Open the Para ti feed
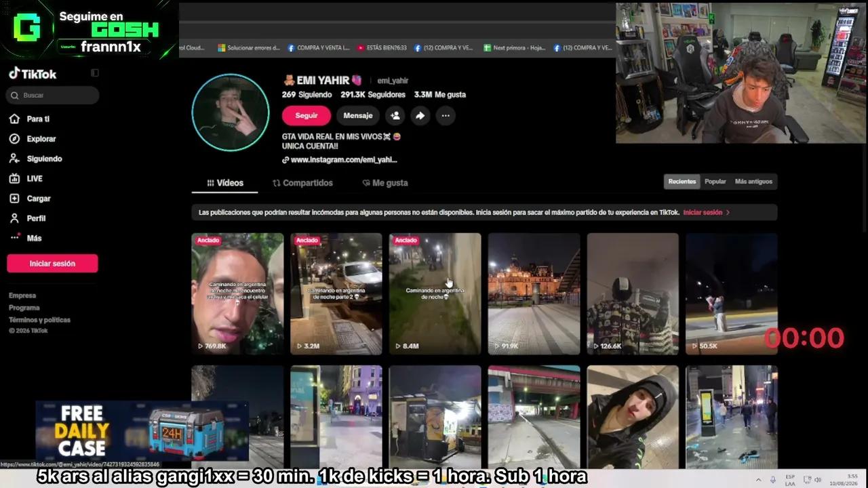The height and width of the screenshot is (488, 868). [x=30, y=119]
